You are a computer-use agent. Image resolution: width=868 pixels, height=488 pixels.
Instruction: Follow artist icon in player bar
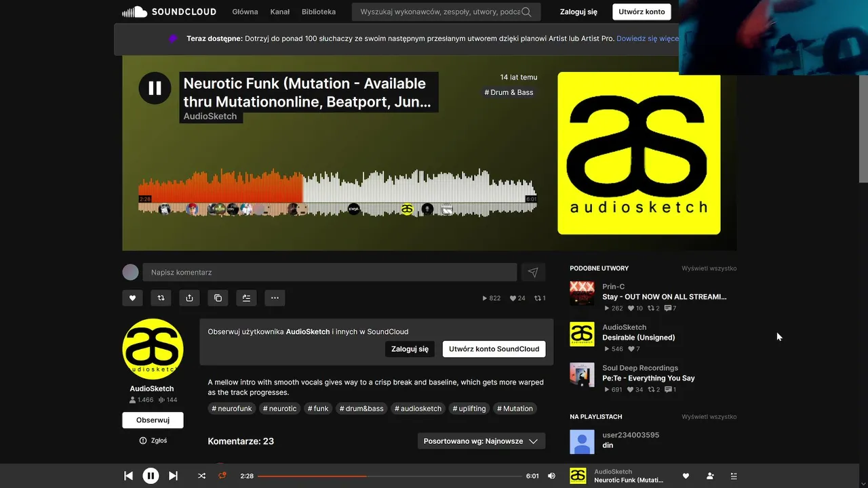tap(710, 476)
